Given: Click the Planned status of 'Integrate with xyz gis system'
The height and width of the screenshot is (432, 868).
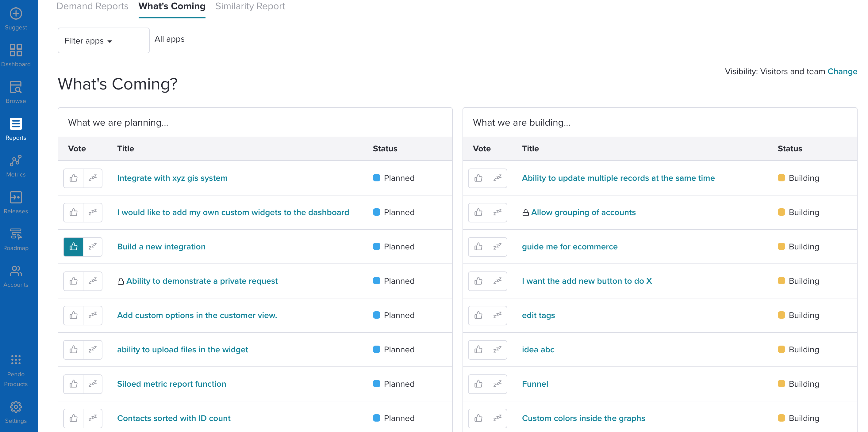Looking at the screenshot, I should click(x=394, y=178).
